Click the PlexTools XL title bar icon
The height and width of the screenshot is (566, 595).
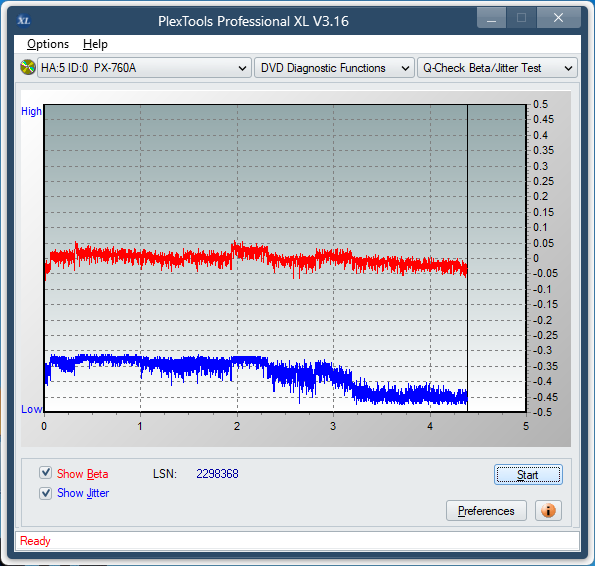(24, 20)
